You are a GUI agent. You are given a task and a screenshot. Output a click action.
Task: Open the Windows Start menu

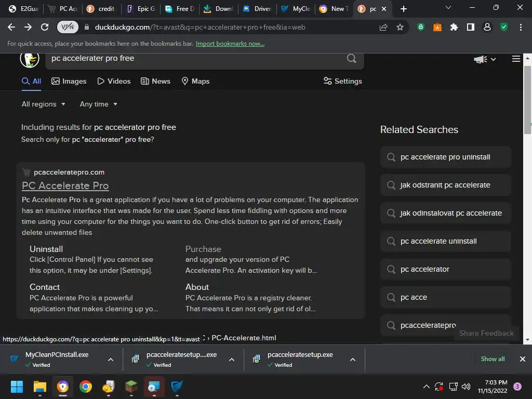(x=17, y=387)
